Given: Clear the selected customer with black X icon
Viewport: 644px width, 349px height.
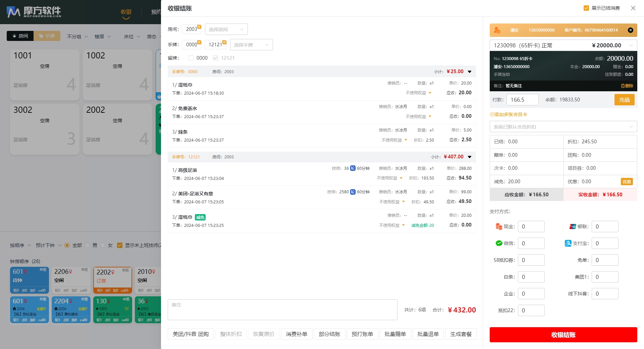Looking at the screenshot, I should pyautogui.click(x=631, y=30).
